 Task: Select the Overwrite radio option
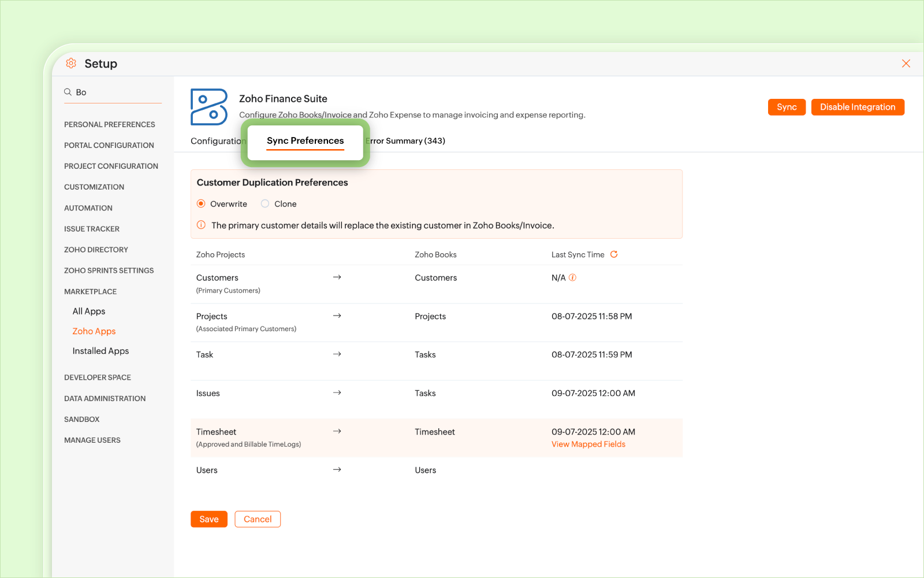point(201,203)
